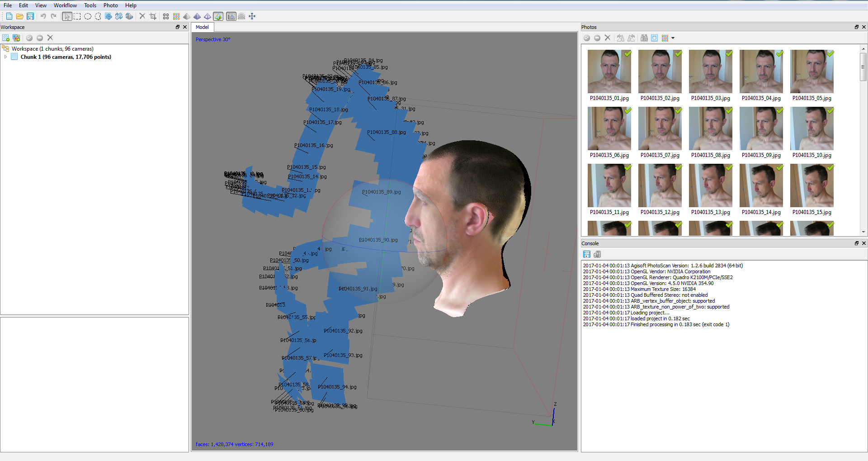Click the Photos view mode grid icon
The height and width of the screenshot is (461, 868).
(x=665, y=38)
